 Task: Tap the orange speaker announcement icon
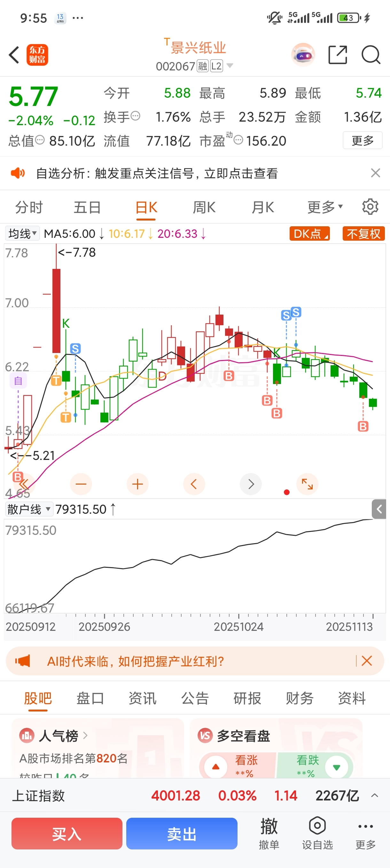(18, 173)
